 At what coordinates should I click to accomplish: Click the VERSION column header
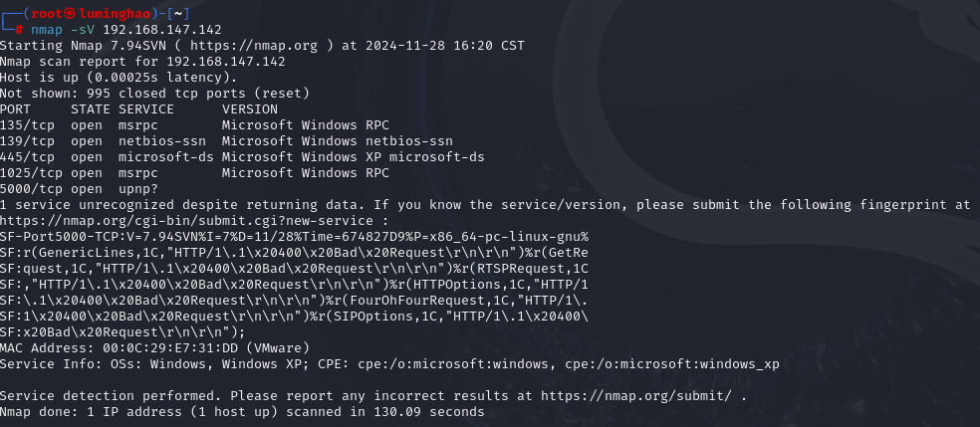click(249, 108)
